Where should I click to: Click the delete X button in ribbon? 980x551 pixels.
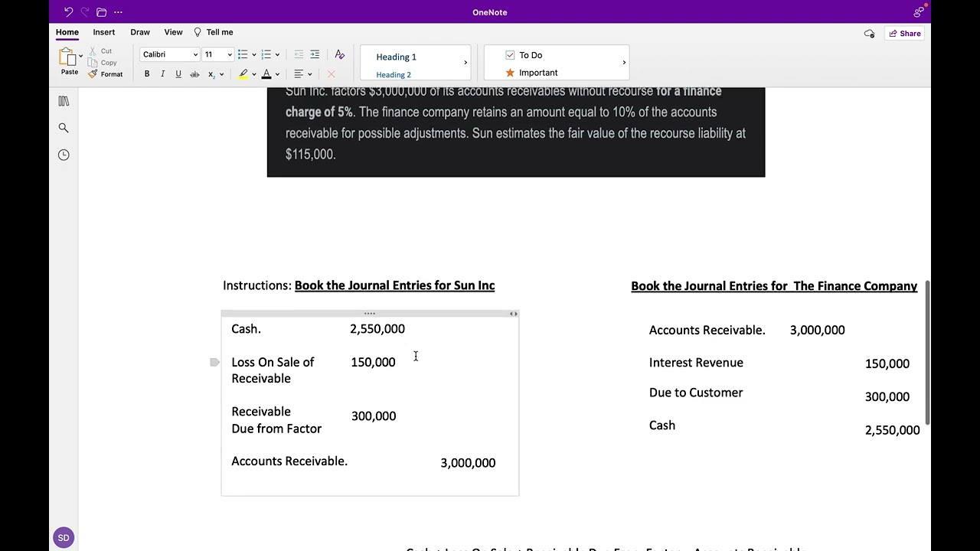331,74
